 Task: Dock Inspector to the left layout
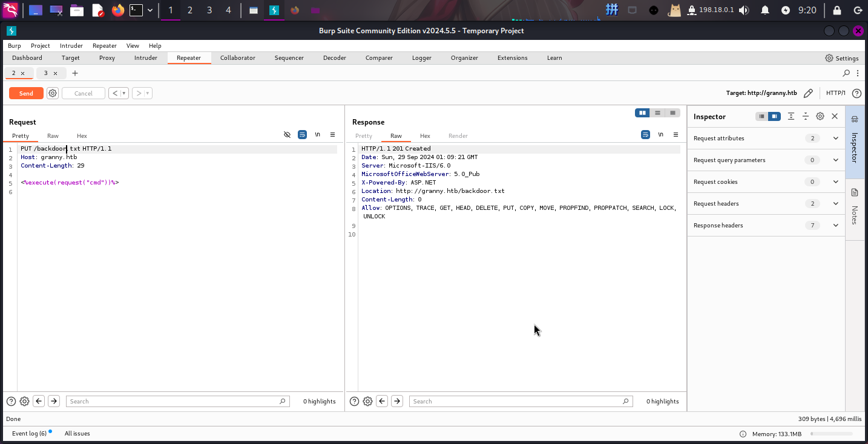761,116
